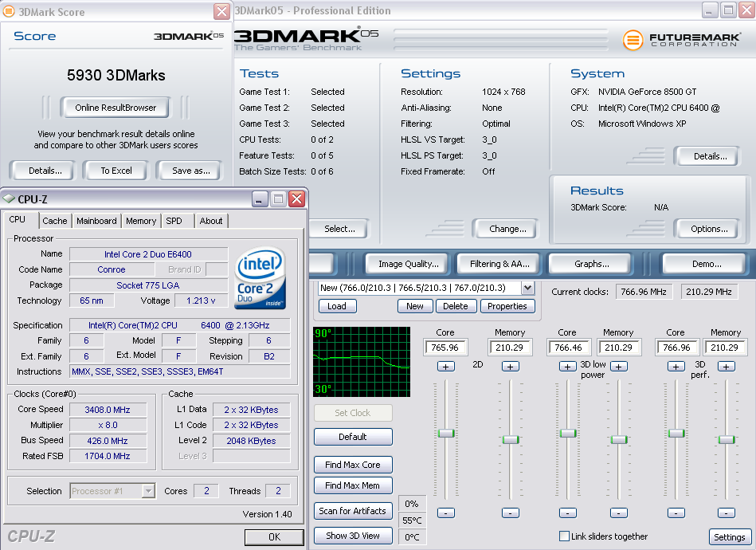The height and width of the screenshot is (550, 756).
Task: Open the Online ResultBrowser
Action: click(116, 108)
